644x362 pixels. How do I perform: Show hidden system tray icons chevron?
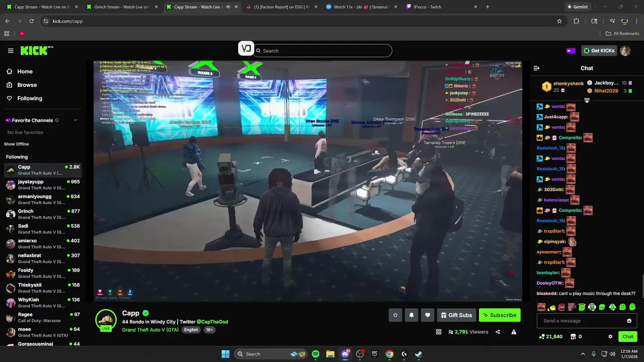(x=583, y=354)
